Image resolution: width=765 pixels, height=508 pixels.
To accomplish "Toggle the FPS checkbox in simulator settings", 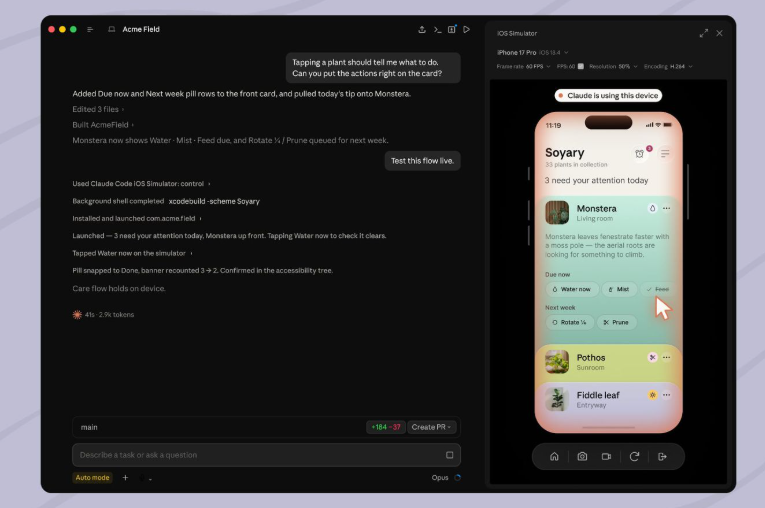I will click(581, 66).
